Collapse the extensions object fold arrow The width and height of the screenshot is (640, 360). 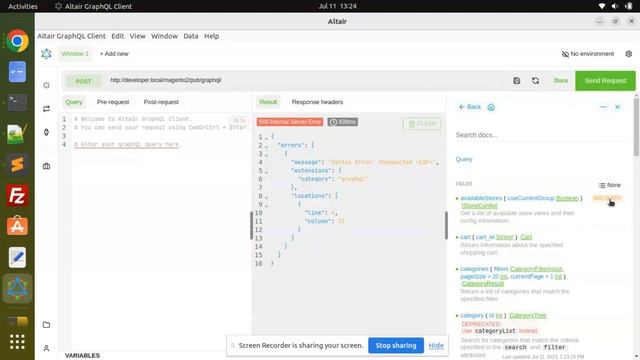266,171
